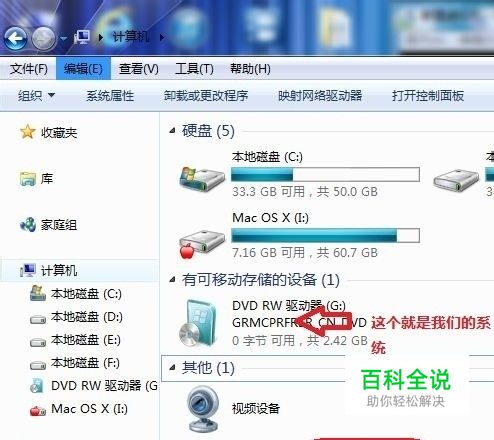Open the 文件(F) menu
Viewport: 494px width, 440px height.
tap(29, 69)
